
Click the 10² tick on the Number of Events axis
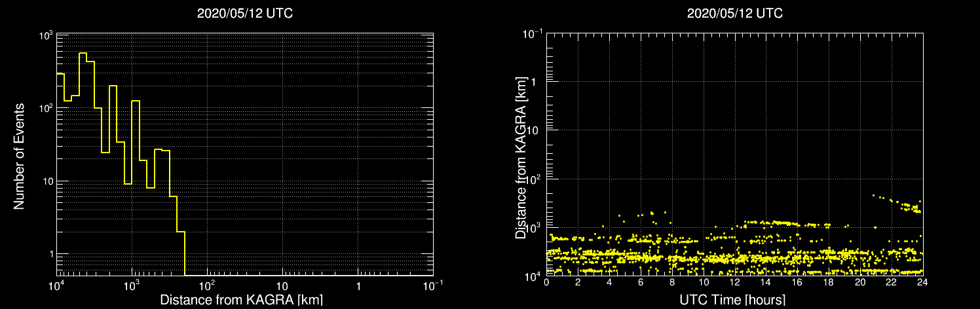[45, 109]
